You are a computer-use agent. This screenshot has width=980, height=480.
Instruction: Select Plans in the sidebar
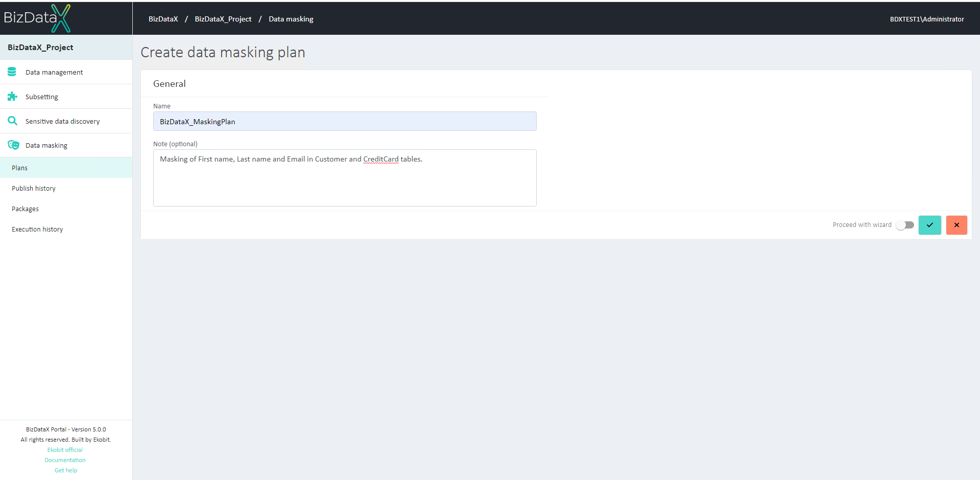pyautogui.click(x=66, y=168)
